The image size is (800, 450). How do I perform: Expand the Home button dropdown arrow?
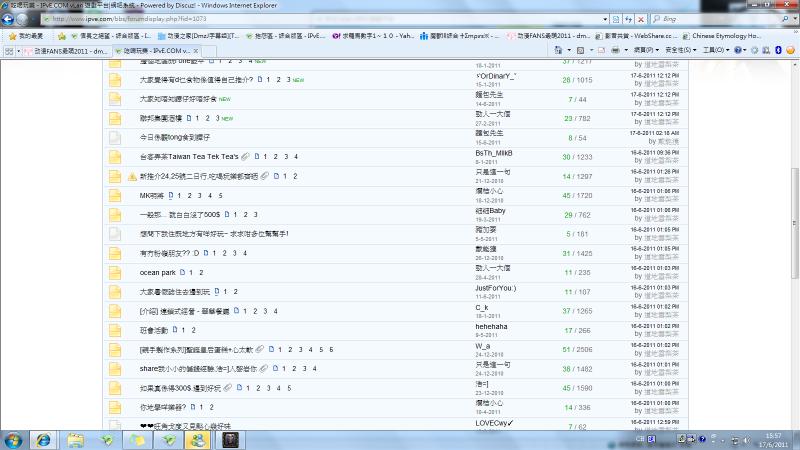(569, 50)
